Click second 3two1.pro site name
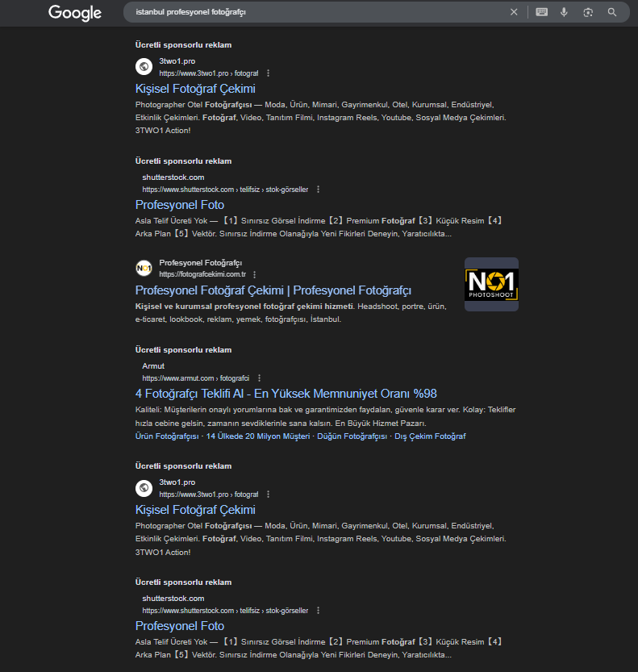Image resolution: width=638 pixels, height=672 pixels. tap(177, 482)
